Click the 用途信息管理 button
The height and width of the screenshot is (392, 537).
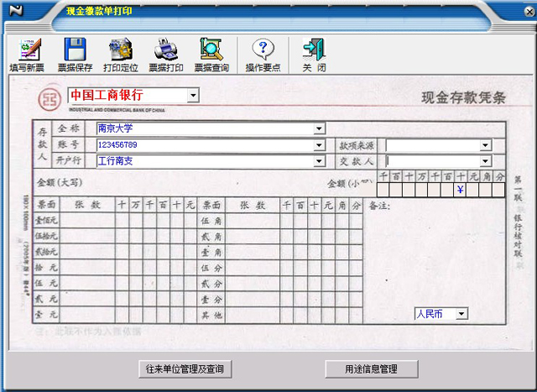coord(372,369)
